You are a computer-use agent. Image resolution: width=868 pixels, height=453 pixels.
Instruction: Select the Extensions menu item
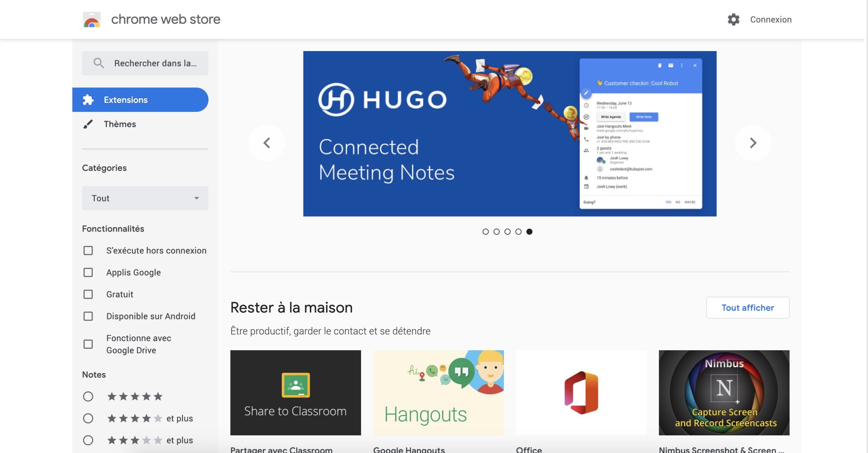[x=126, y=100]
